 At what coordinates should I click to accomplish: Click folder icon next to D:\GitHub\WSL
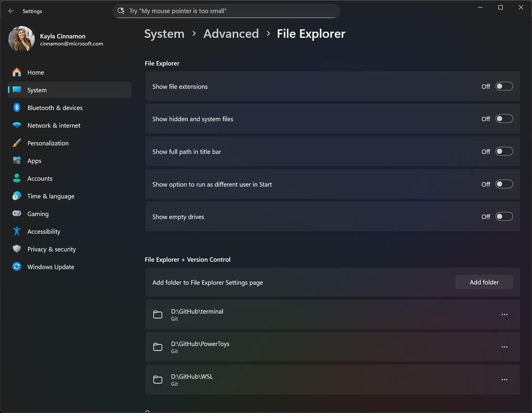click(158, 380)
